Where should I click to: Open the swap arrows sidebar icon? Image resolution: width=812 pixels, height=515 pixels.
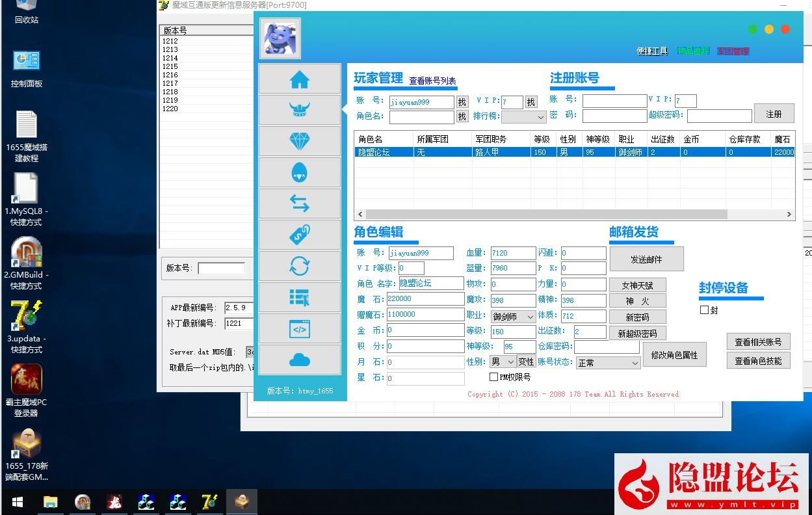(x=299, y=204)
